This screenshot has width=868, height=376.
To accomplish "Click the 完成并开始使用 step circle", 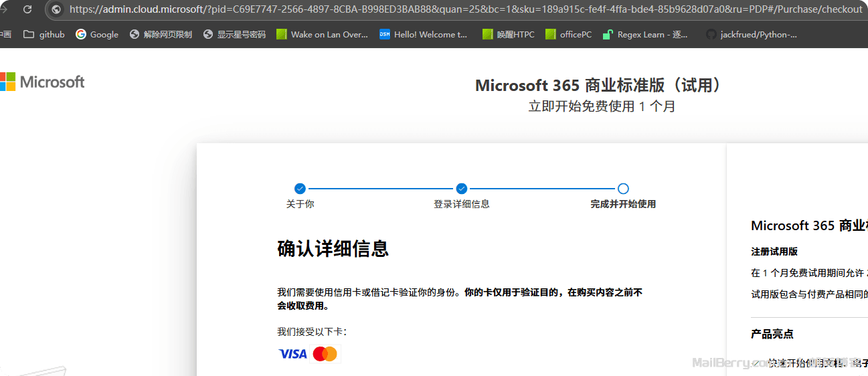I will tap(623, 189).
